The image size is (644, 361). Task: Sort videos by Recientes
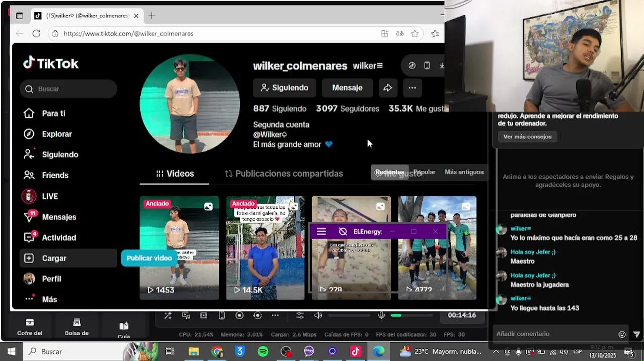[390, 172]
